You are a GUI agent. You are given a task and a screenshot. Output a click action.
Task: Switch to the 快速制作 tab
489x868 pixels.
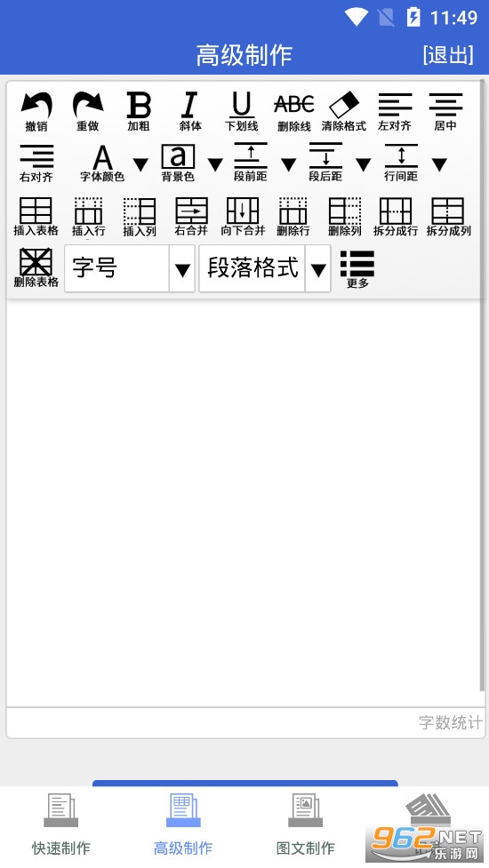(x=61, y=824)
